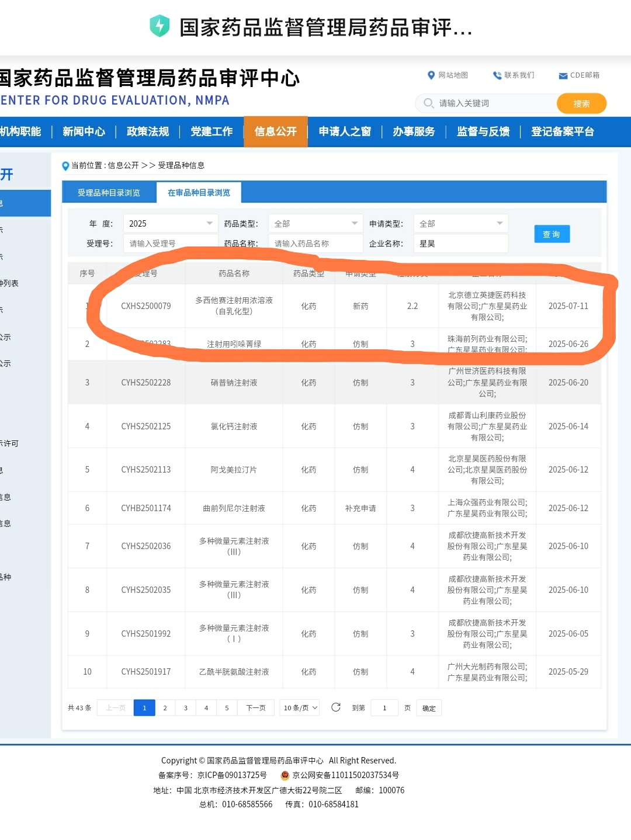Switch to 在审品种目录浏览 tab
The image size is (631, 840).
(199, 193)
